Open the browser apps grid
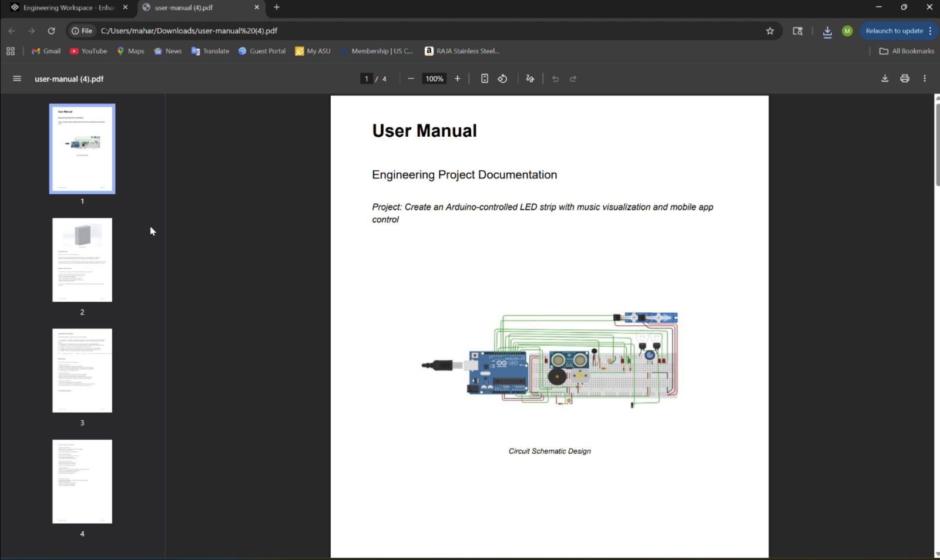Viewport: 940px width, 560px height. click(11, 51)
